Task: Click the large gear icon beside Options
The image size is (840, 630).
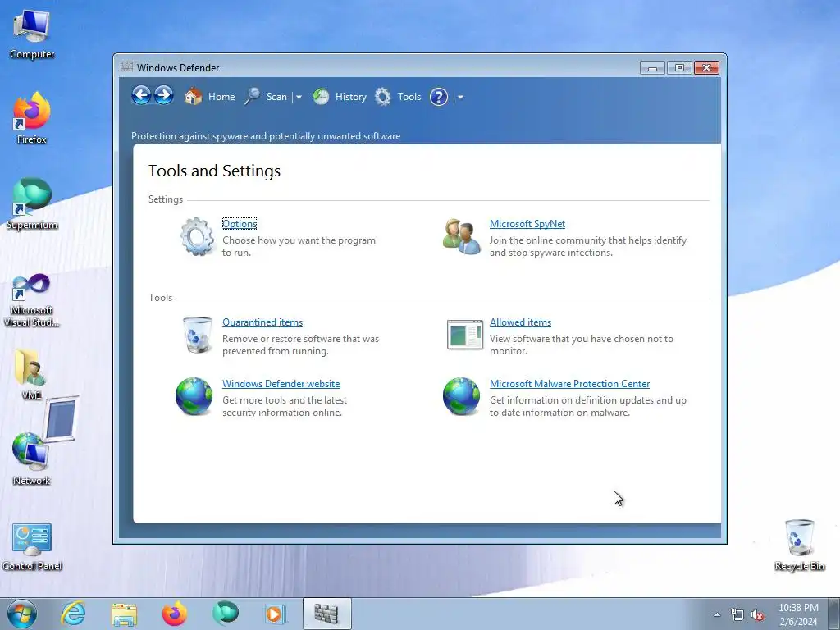Action: coord(198,236)
